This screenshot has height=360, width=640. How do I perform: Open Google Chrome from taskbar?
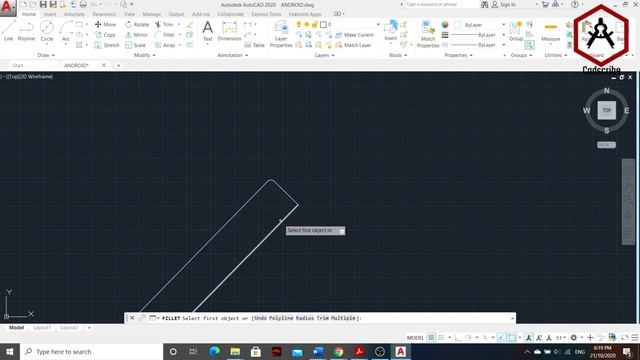click(338, 351)
